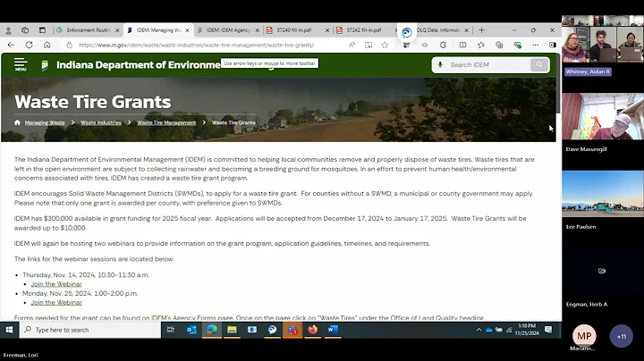Click the MP participant avatar
This screenshot has height=361, width=644.
[x=584, y=336]
